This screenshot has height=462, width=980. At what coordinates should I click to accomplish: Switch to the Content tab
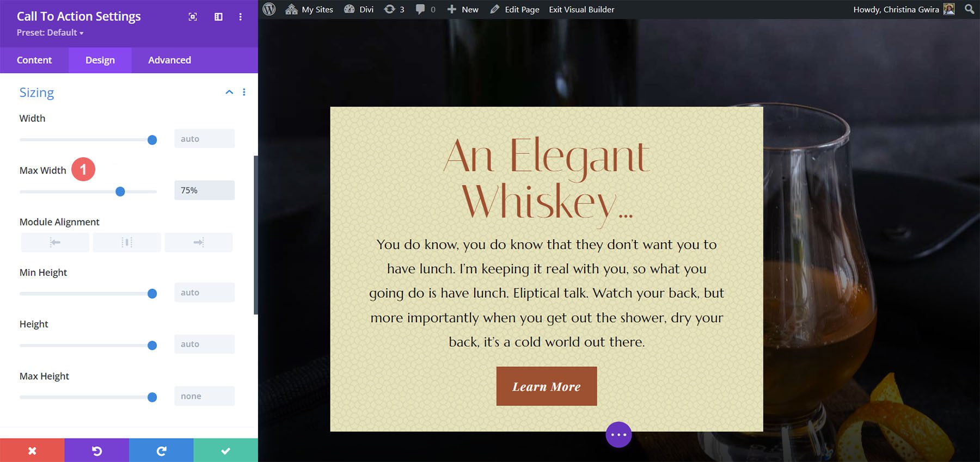click(34, 60)
